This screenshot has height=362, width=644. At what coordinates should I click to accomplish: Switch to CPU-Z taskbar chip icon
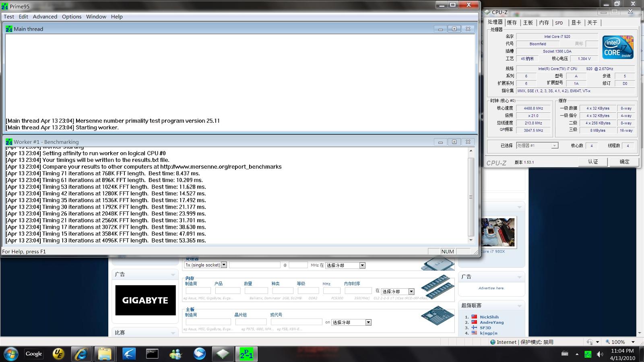point(223,354)
